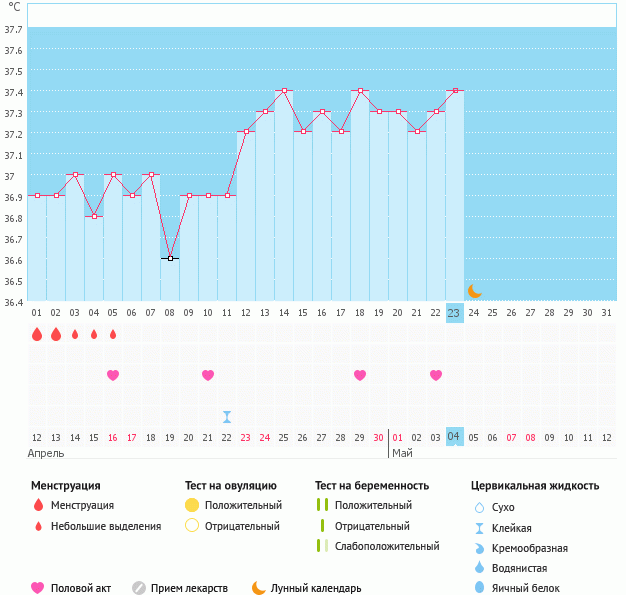Viewport: 626px width, 595px height.
Task: Click the sticky cervical fluid icon on April 22
Action: tap(227, 416)
